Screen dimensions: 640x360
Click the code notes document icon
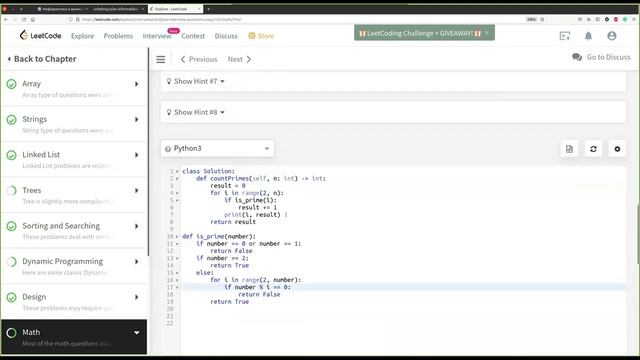coord(569,149)
